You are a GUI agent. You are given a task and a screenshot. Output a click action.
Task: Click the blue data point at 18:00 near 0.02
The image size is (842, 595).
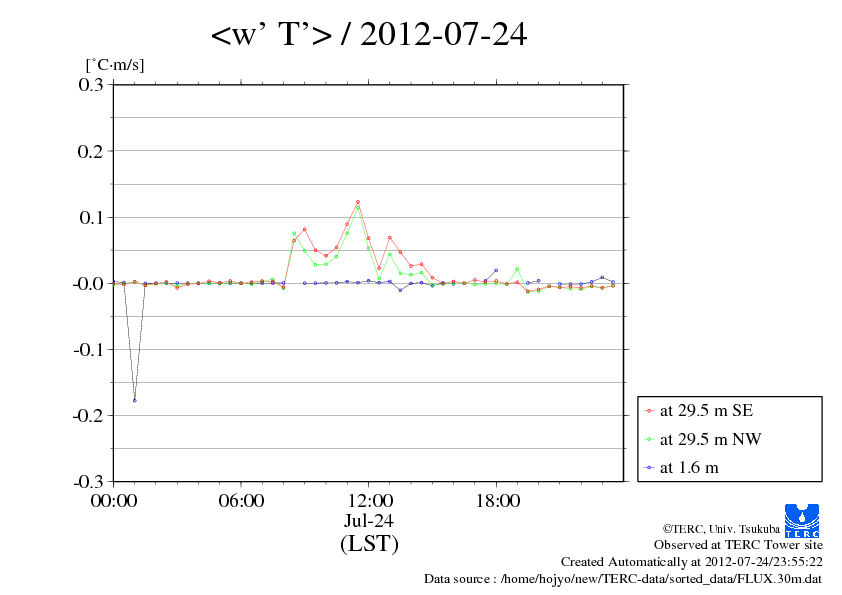(x=496, y=271)
